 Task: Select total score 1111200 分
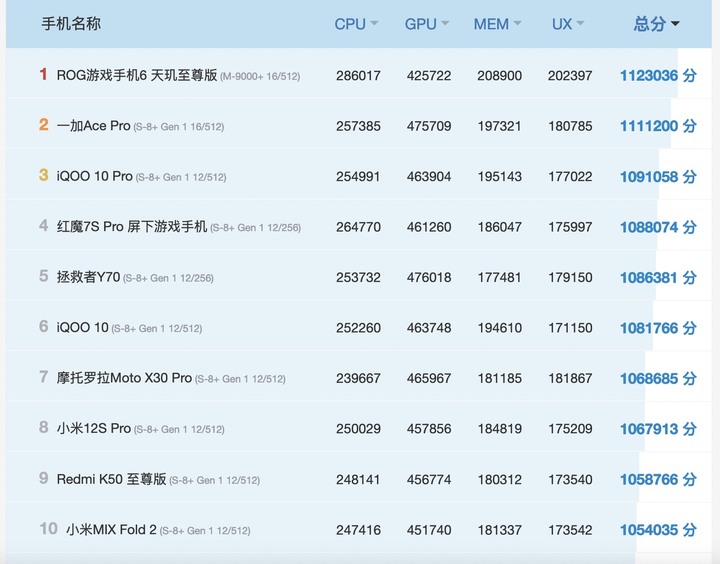tap(658, 126)
